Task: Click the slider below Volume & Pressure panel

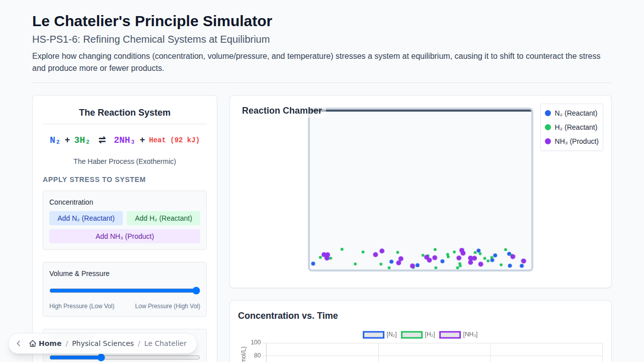Action: [101, 357]
